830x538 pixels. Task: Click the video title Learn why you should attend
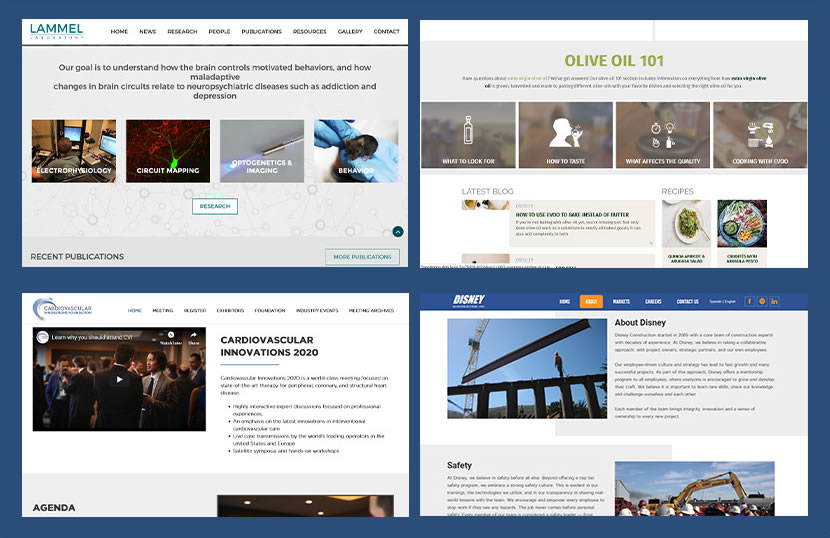(92, 337)
